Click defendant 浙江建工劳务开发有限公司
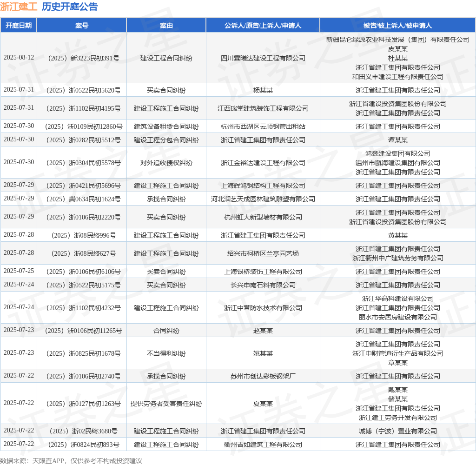Viewport: 476px width, 465px height. pyautogui.click(x=398, y=418)
